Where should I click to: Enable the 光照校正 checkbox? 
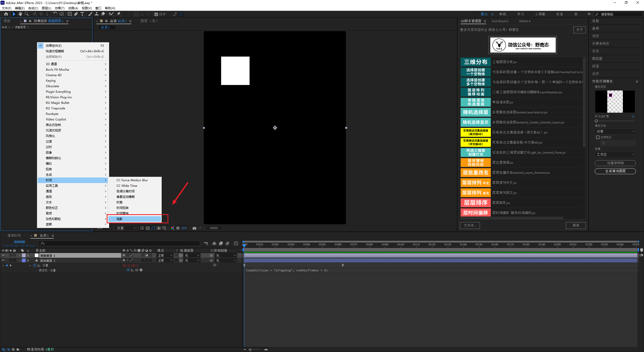(598, 137)
